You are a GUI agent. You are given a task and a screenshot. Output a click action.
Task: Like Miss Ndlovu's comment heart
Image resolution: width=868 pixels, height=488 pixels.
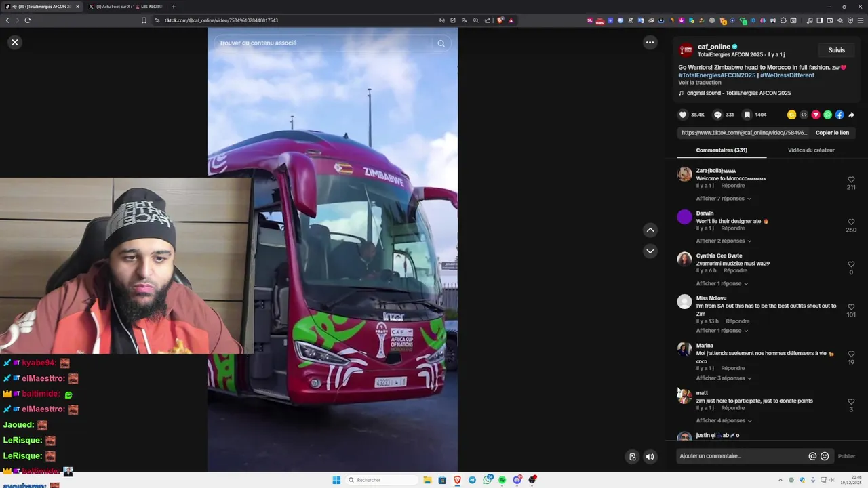coord(851,307)
